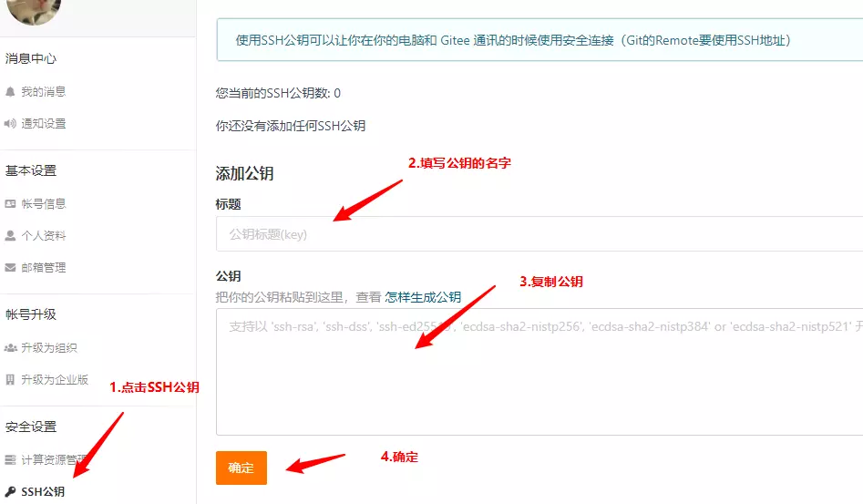
Task: Click the key icon beside SSH公钥
Action: tap(10, 491)
